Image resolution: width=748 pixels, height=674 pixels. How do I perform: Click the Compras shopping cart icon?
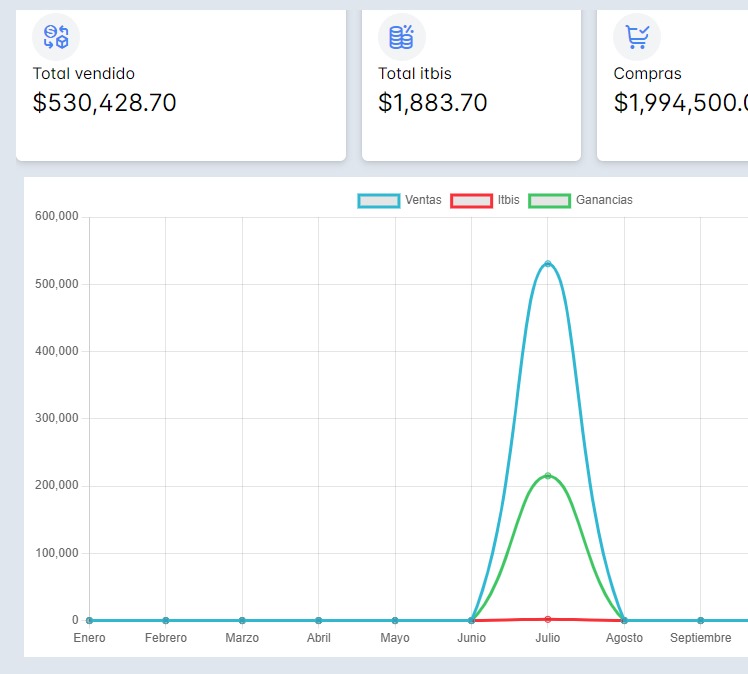[637, 38]
